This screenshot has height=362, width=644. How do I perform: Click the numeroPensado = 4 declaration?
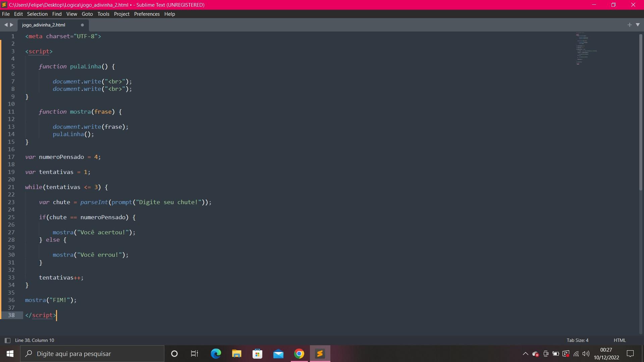(63, 157)
